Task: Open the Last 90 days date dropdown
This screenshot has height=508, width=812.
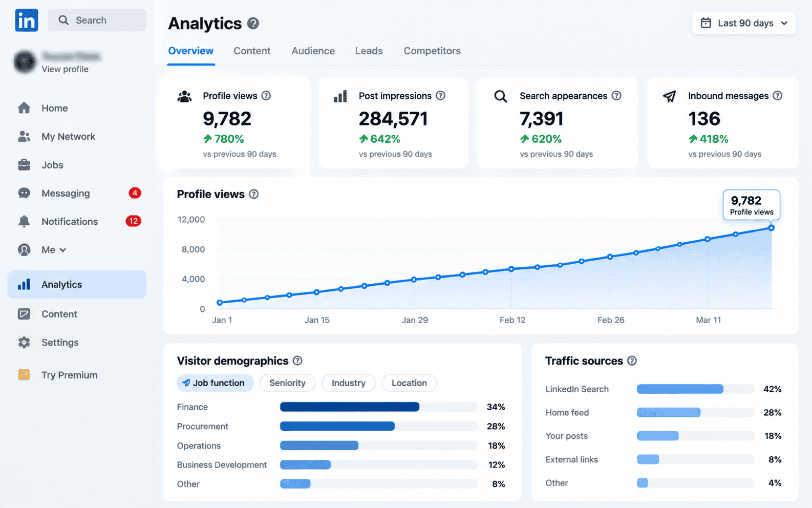Action: 744,23
